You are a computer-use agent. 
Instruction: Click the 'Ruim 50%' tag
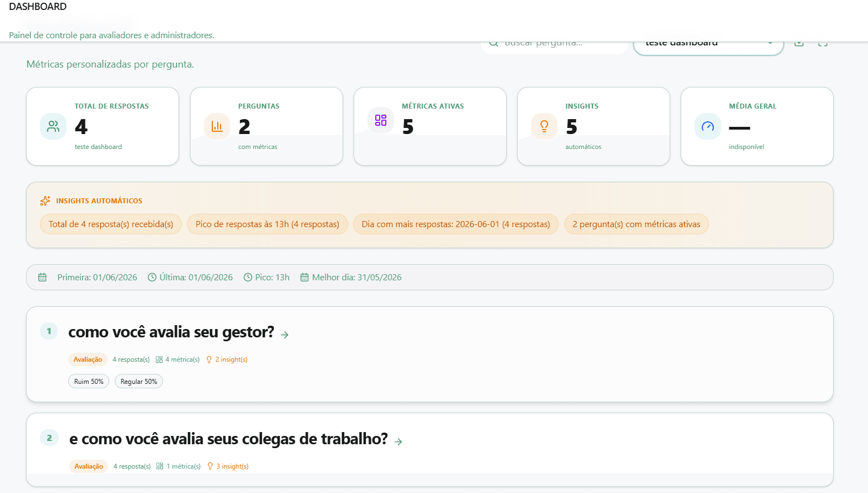point(89,381)
